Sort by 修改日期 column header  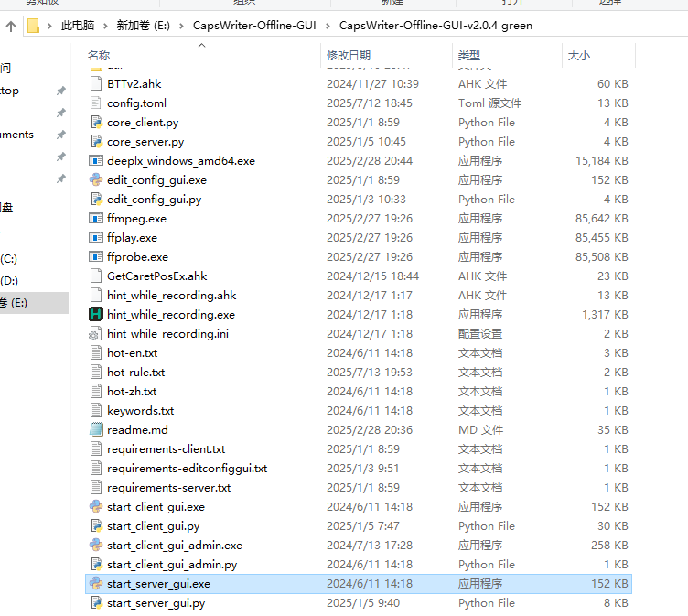point(349,55)
